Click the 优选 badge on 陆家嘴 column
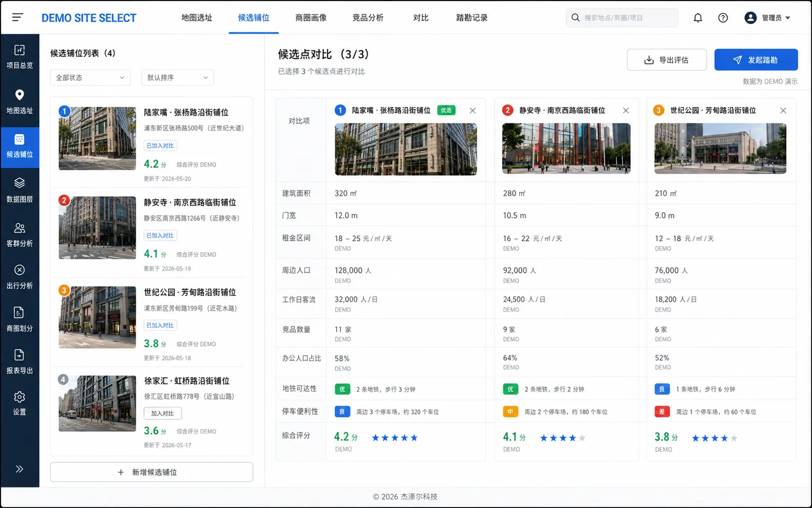Image resolution: width=812 pixels, height=508 pixels. pos(446,110)
